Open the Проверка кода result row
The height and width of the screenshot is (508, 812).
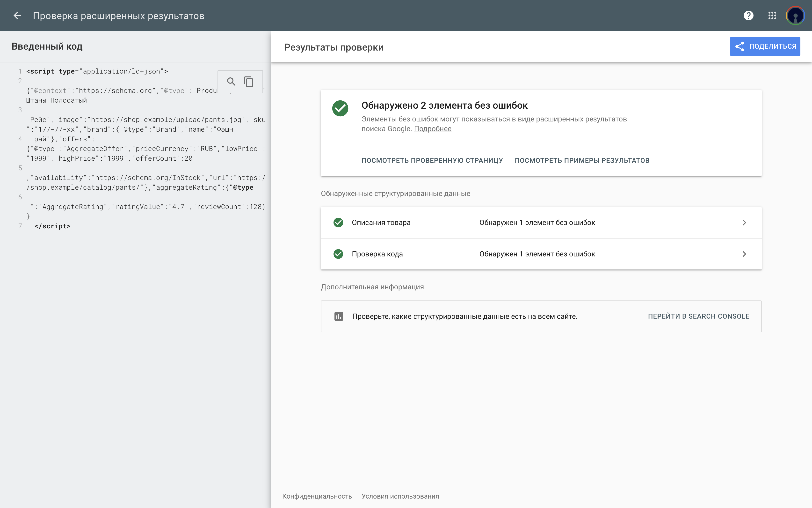(541, 254)
